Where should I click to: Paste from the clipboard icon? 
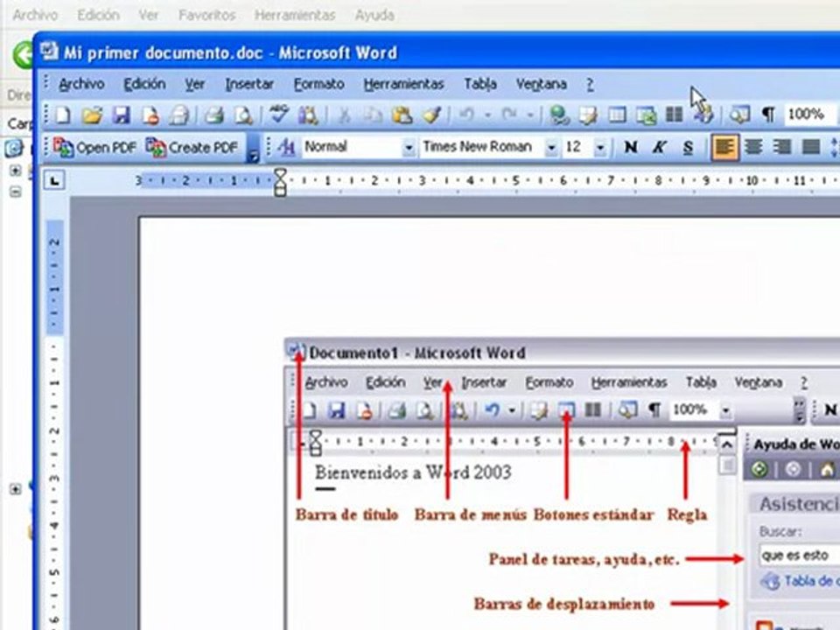click(402, 115)
